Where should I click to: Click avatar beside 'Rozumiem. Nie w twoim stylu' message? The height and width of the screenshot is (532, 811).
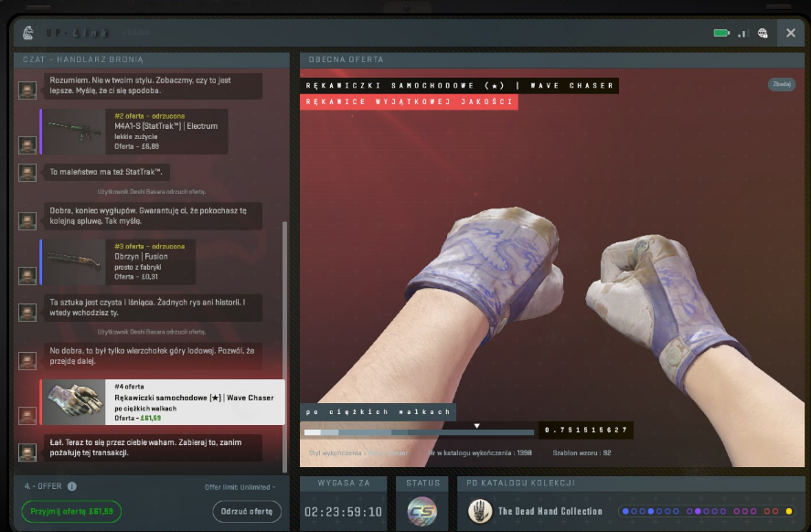coord(27,90)
